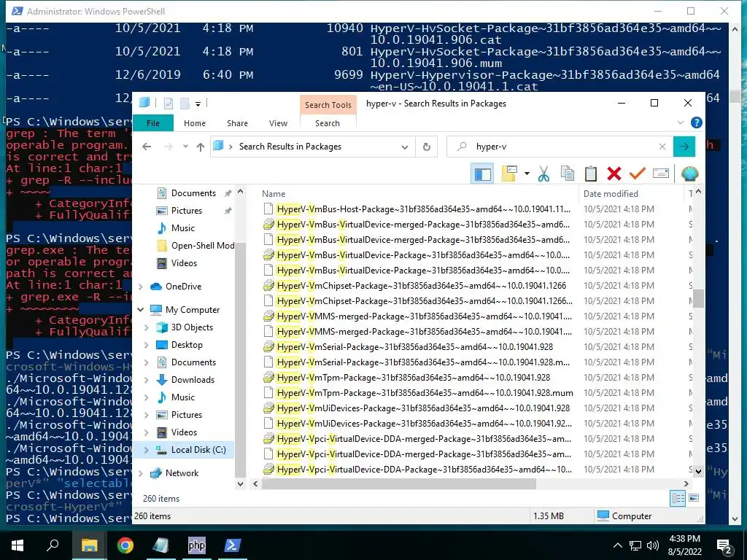747x560 pixels.
Task: Expand the Local Disk (C:) node
Action: (x=146, y=450)
